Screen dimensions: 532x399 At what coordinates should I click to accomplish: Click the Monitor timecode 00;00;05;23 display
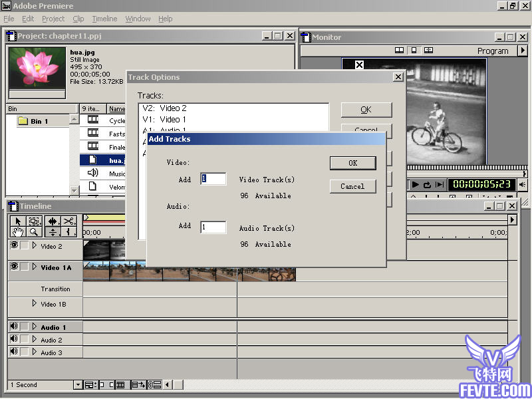tap(481, 184)
